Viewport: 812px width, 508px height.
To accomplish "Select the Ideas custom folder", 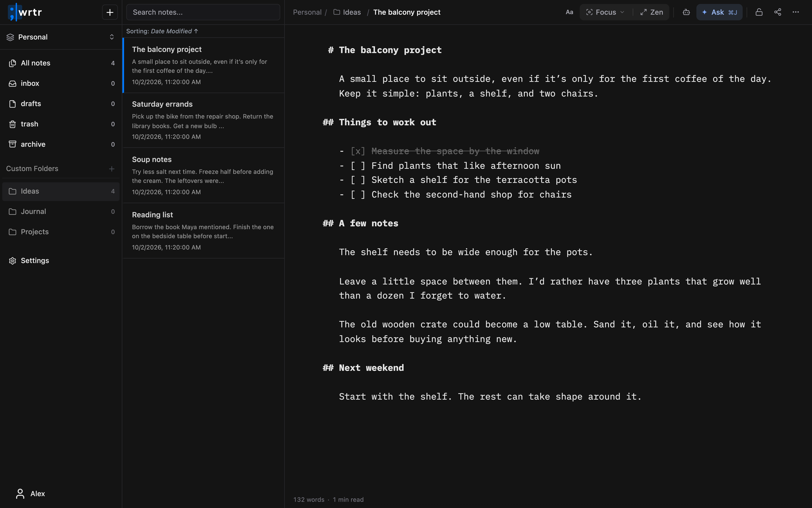I will [61, 192].
